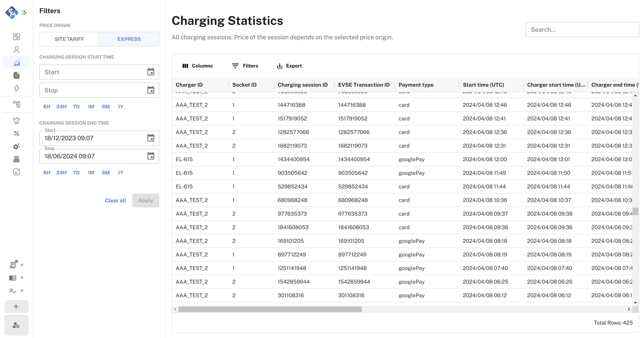Open the calendar picker next to 18/06/2024

(x=151, y=156)
